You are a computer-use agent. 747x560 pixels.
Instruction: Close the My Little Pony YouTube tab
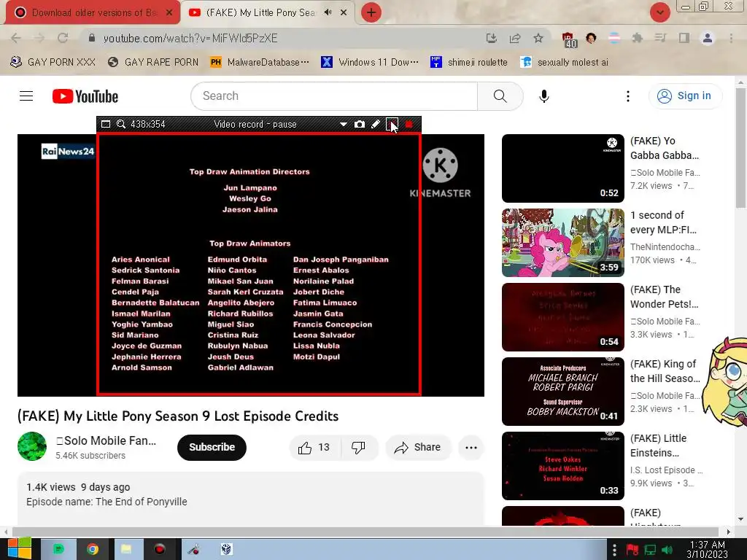[344, 12]
